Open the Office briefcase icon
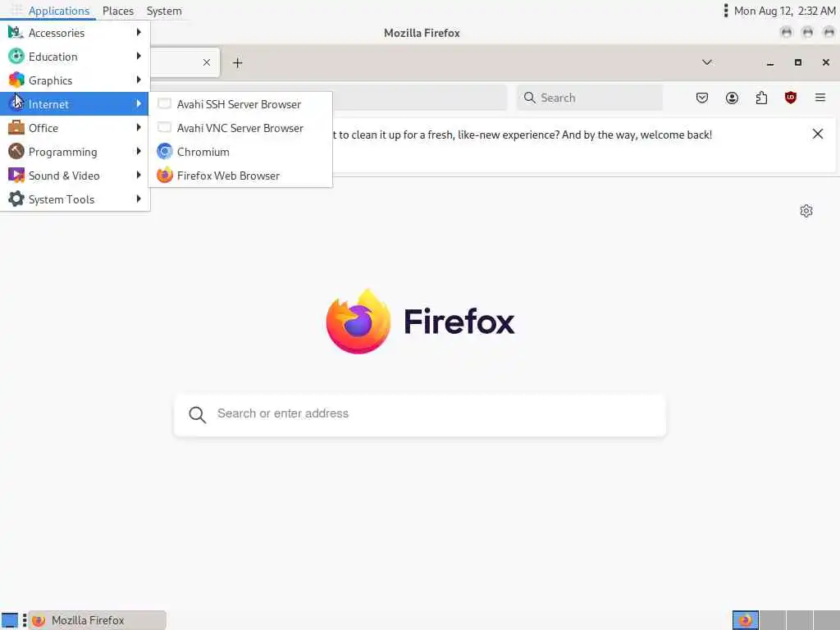The width and height of the screenshot is (840, 630). 16,127
